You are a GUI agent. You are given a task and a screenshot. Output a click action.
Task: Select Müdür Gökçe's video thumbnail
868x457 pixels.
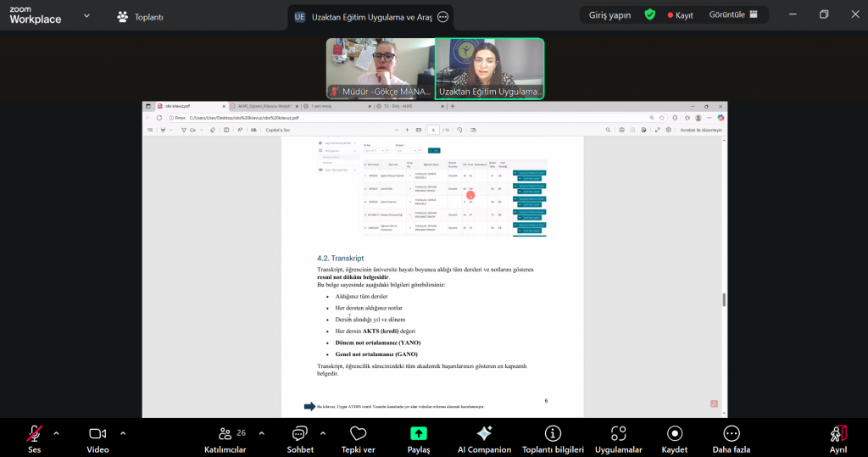(381, 69)
